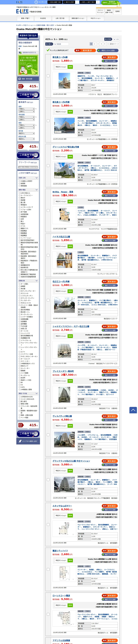Viewport: 138px width, 644px height.
Task: Click 資料請求 for ハイネス住之江公園
Action: pos(110,237)
